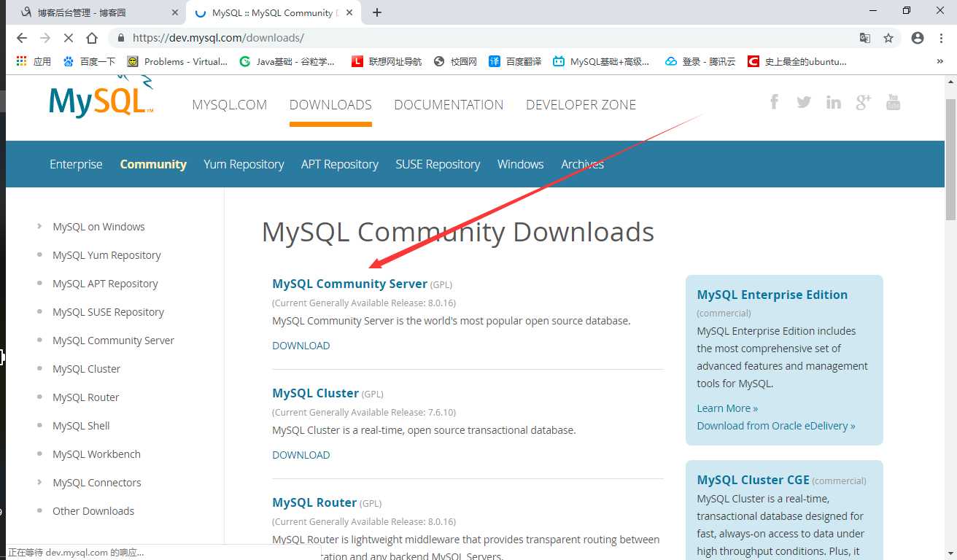Open the Chrome three-dot menu
The image size is (957, 560).
coord(940,38)
